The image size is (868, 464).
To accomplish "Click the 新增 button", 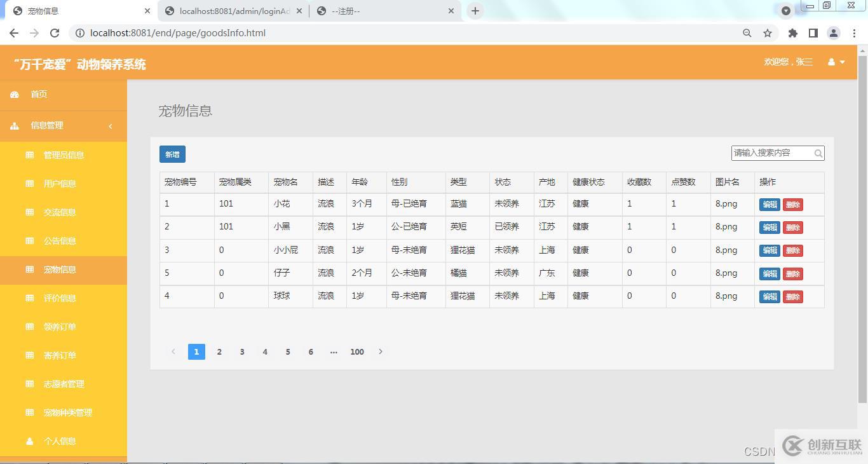I will (x=172, y=154).
